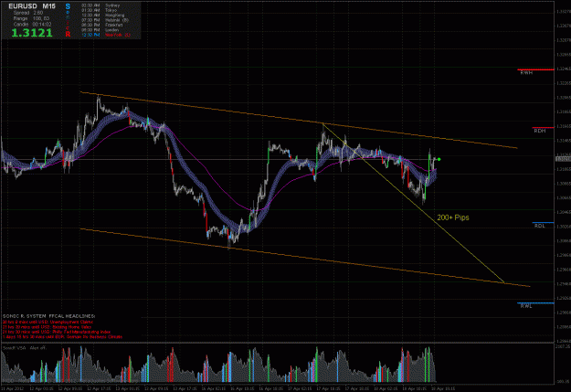The width and height of the screenshot is (571, 392).
Task: Select the RWH red level line
Action: (x=535, y=69)
